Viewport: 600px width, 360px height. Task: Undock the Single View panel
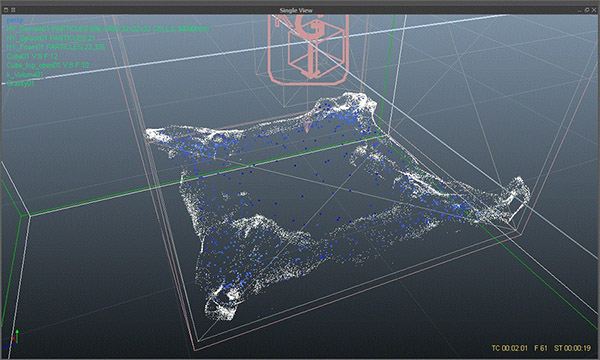(x=587, y=10)
